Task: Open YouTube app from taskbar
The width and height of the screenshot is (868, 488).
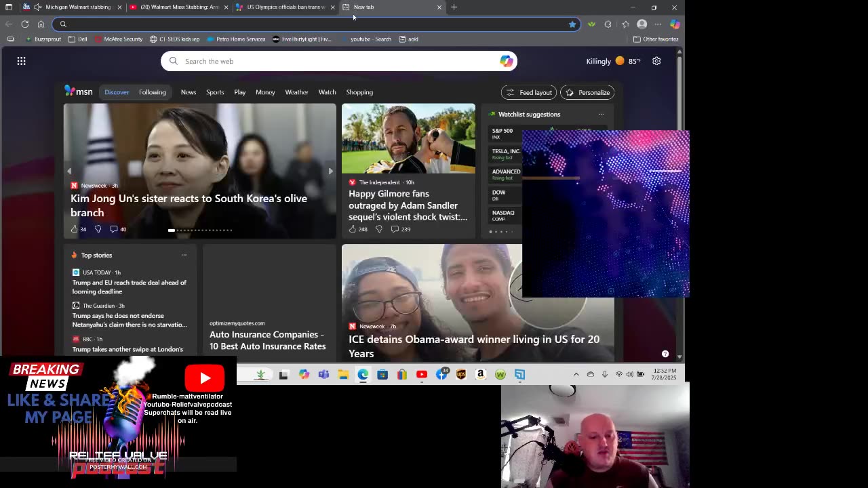Action: tap(422, 374)
